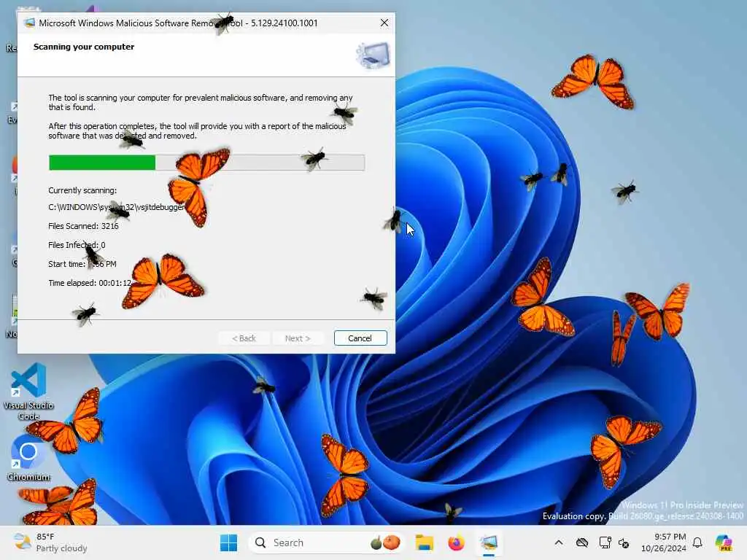Click the search highlights fruit icon
747x560 pixels.
[385, 542]
